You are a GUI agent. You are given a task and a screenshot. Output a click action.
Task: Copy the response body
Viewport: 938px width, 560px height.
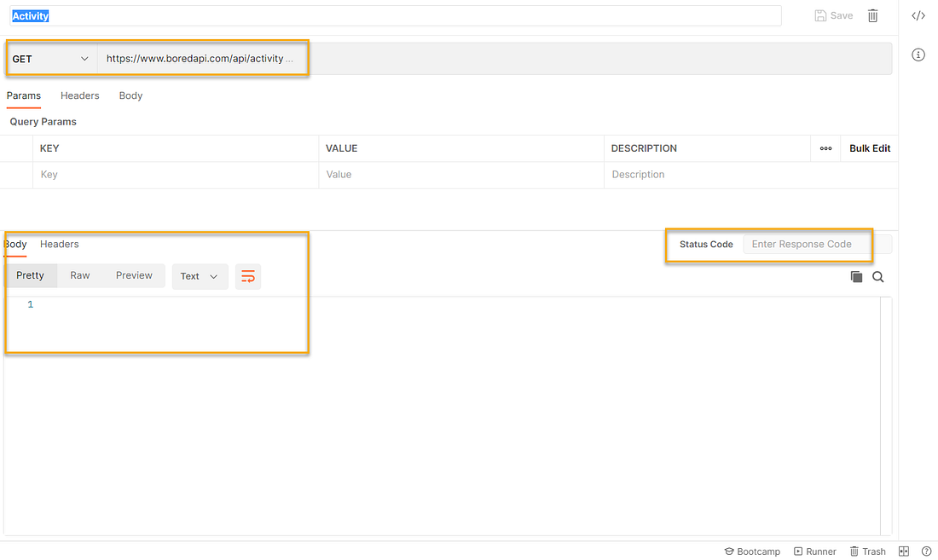click(x=856, y=276)
